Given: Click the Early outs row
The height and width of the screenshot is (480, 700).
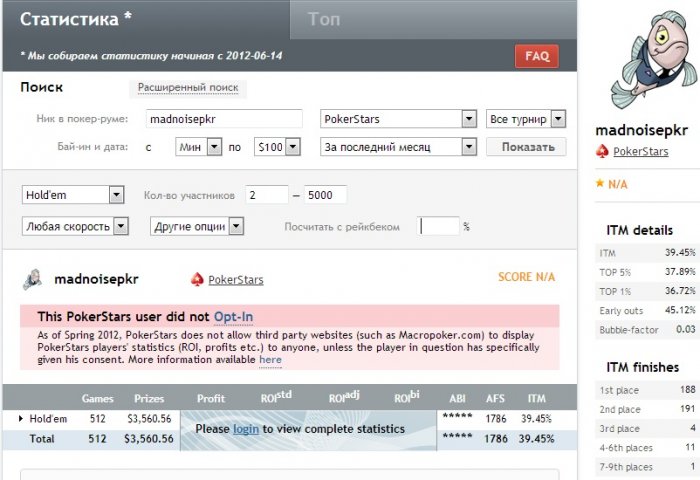Looking at the screenshot, I should point(647,310).
